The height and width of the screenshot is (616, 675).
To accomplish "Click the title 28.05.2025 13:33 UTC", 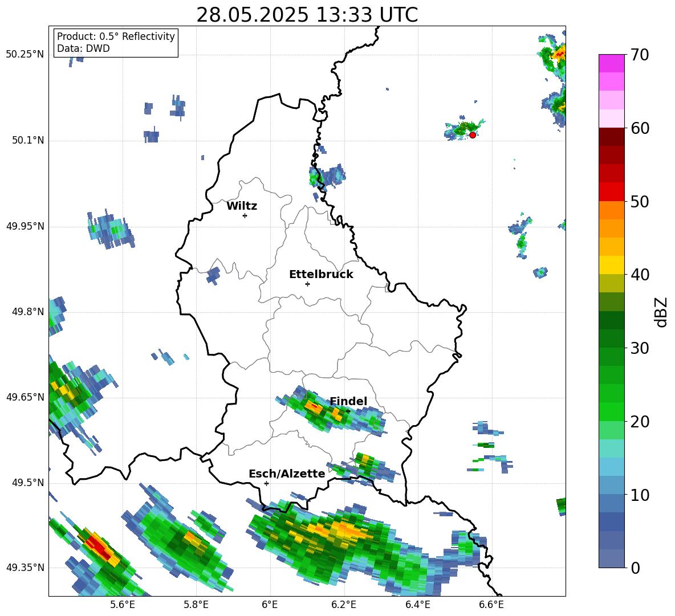I will point(307,15).
